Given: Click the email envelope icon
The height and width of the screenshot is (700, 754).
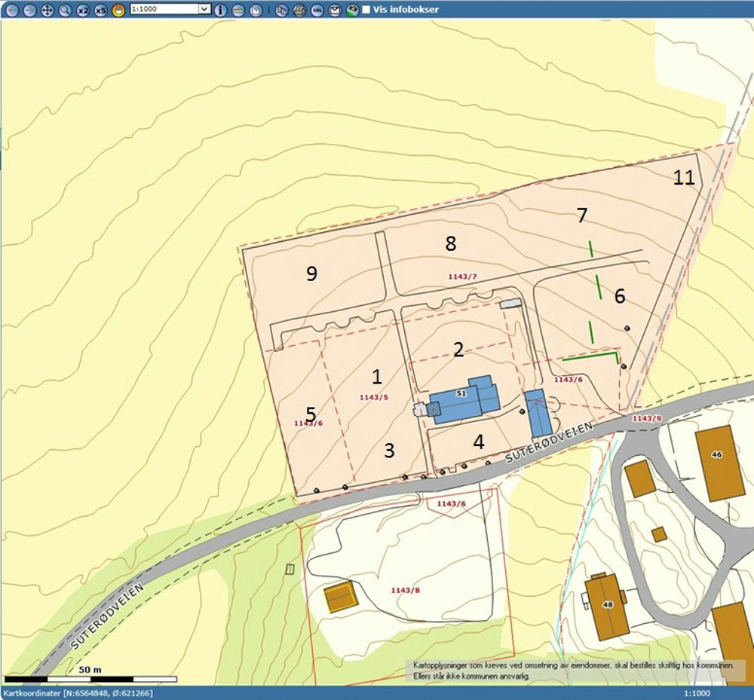Looking at the screenshot, I should (x=335, y=10).
